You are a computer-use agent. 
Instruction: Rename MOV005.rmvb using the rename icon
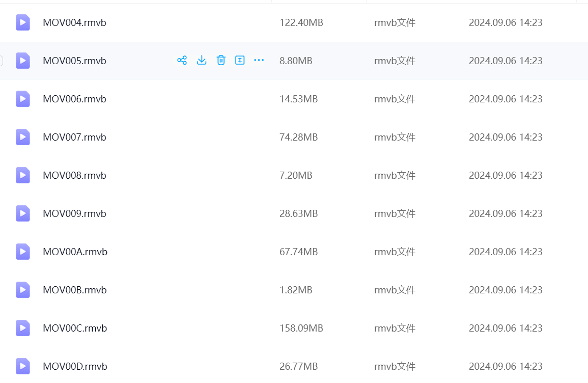click(x=240, y=61)
